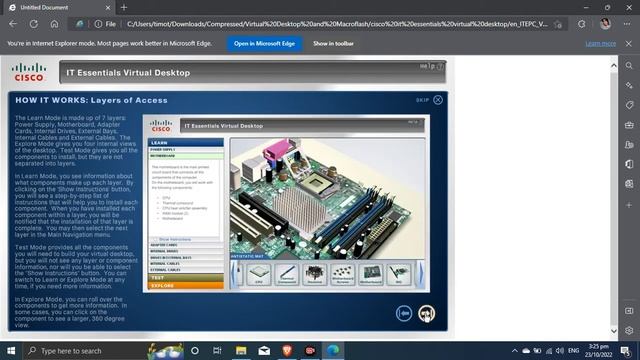Open the red app icon beside Brave
Screen dimensions: 640x360
tap(310, 351)
